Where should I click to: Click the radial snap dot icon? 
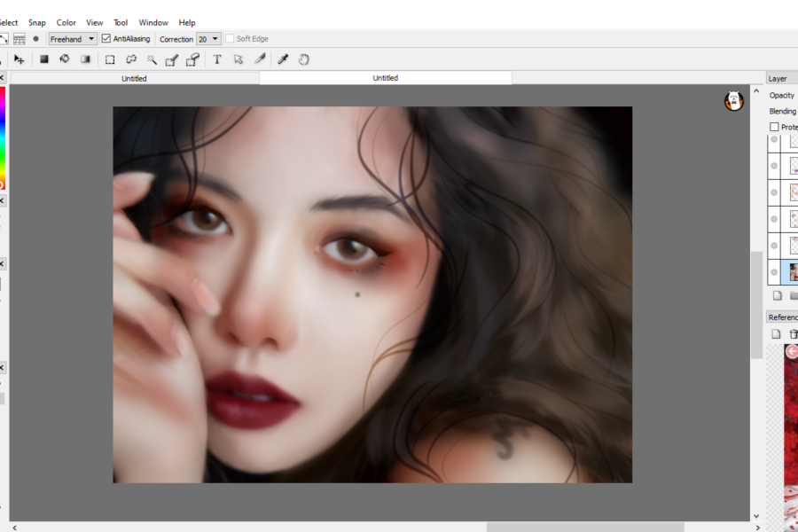[35, 39]
